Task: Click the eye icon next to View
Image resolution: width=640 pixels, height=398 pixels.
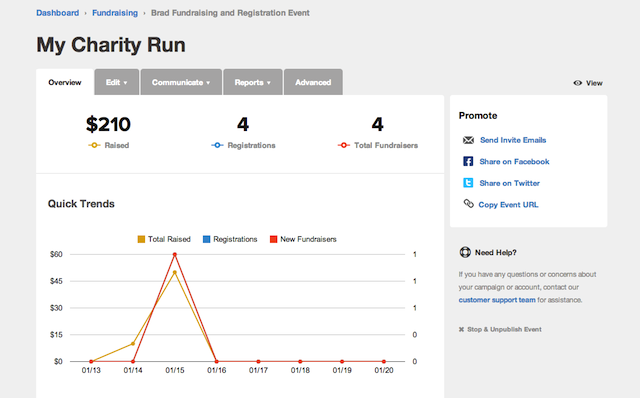Action: [578, 83]
